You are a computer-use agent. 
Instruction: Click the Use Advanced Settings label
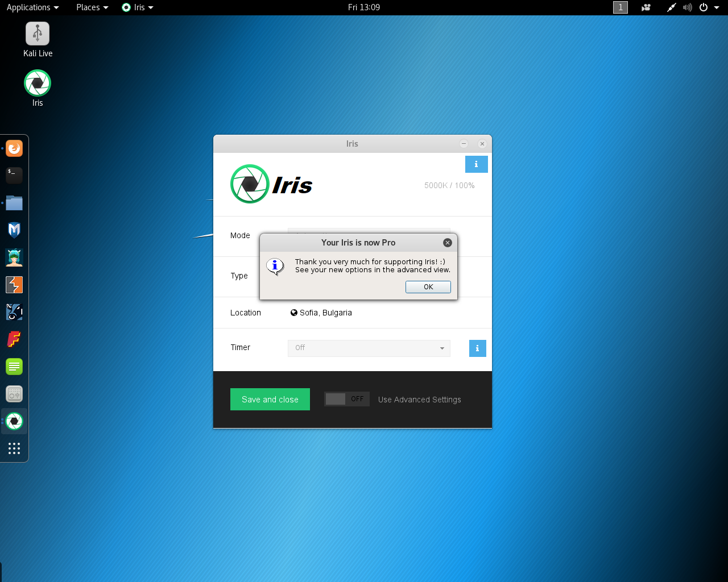(420, 400)
